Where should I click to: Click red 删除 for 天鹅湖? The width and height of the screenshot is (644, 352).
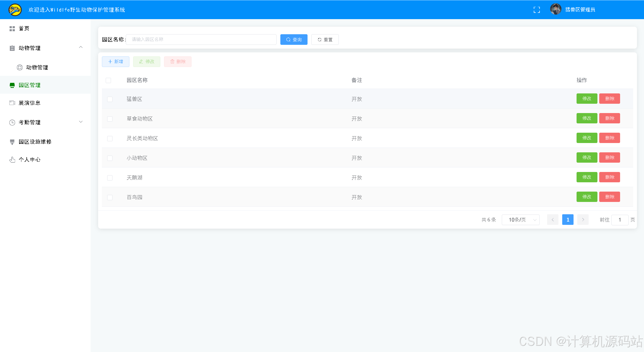click(x=610, y=177)
